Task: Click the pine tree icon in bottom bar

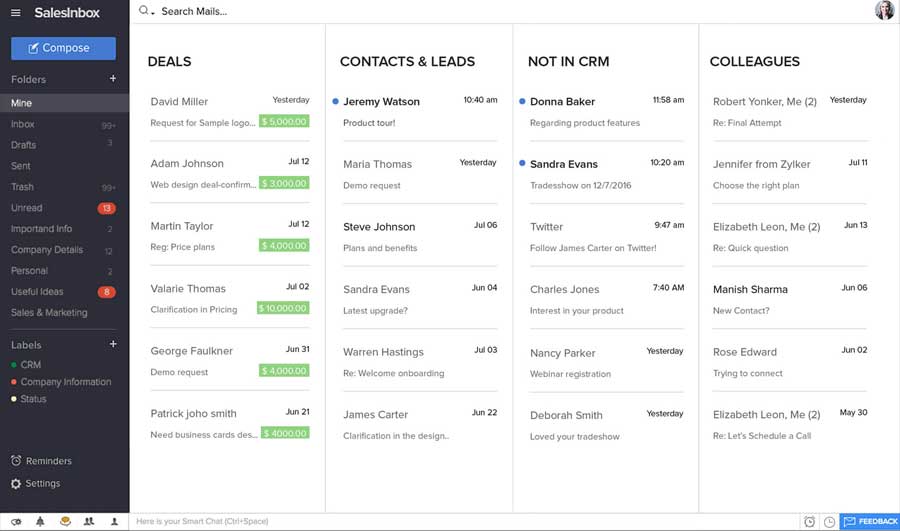Action: [x=40, y=521]
